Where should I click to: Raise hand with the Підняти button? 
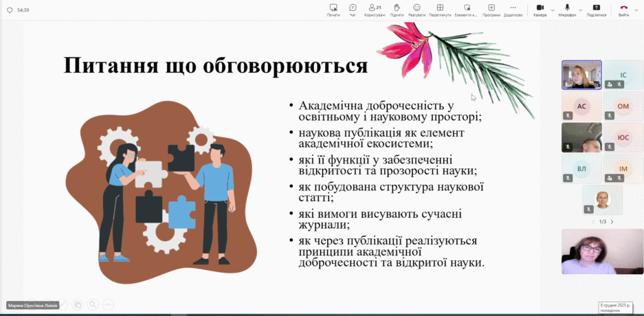coord(397,10)
